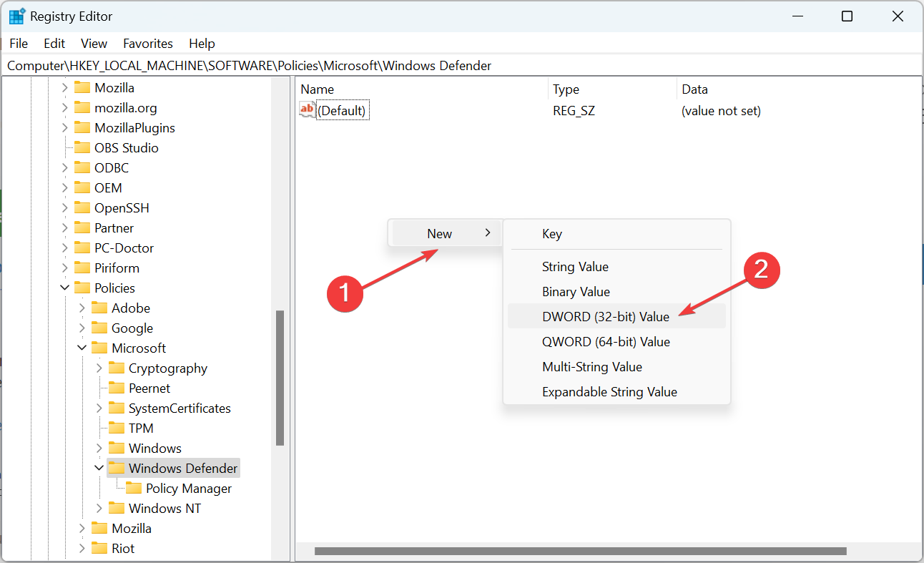Expand the Piriform key
The width and height of the screenshot is (924, 563).
(64, 268)
